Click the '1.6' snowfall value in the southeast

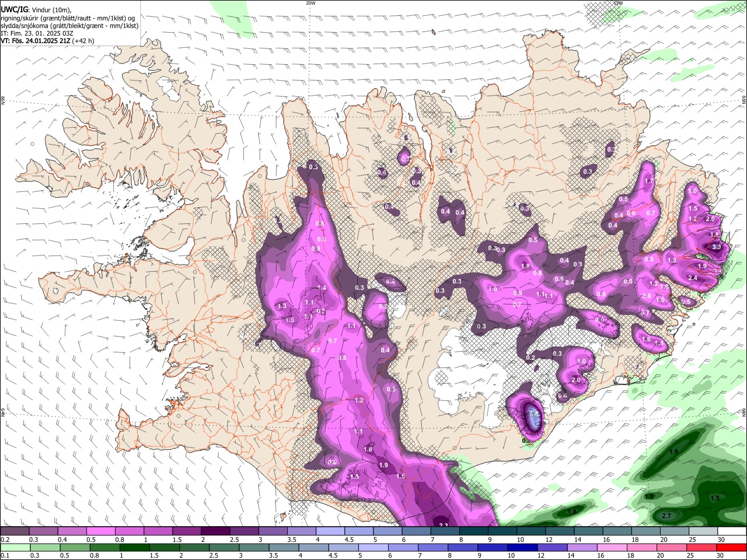(x=646, y=339)
